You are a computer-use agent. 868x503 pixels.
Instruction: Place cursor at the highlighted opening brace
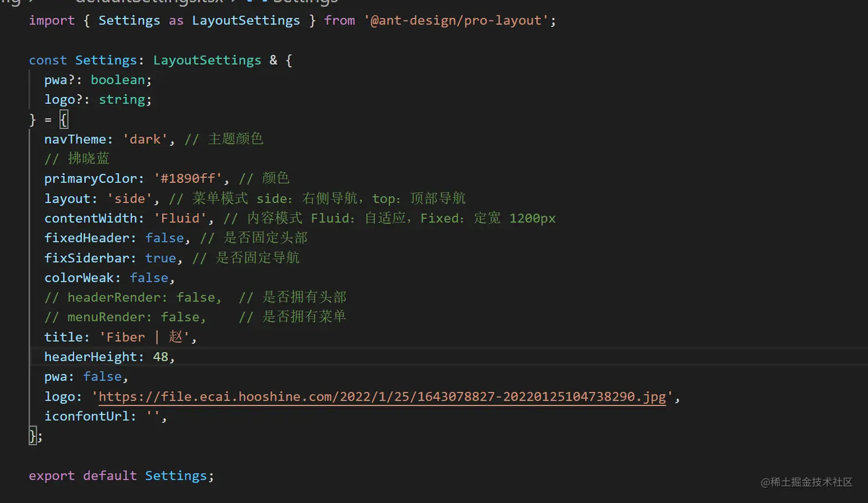[x=64, y=119]
